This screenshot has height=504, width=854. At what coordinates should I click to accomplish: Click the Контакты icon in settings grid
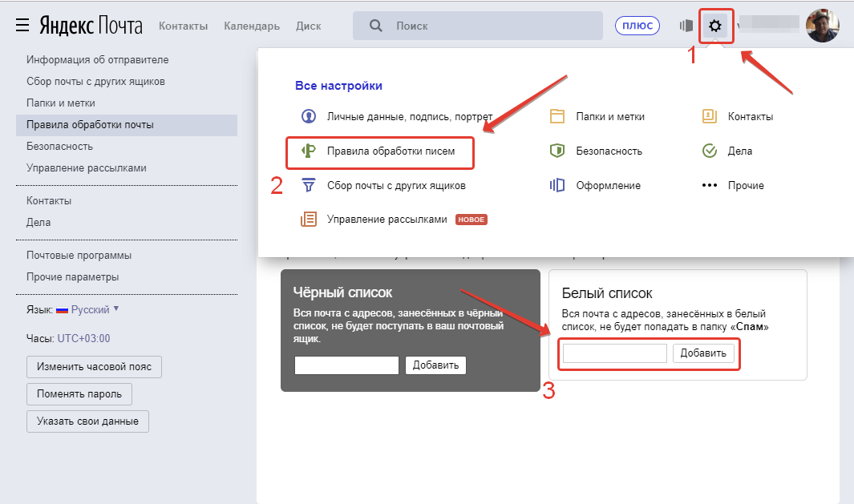[710, 116]
